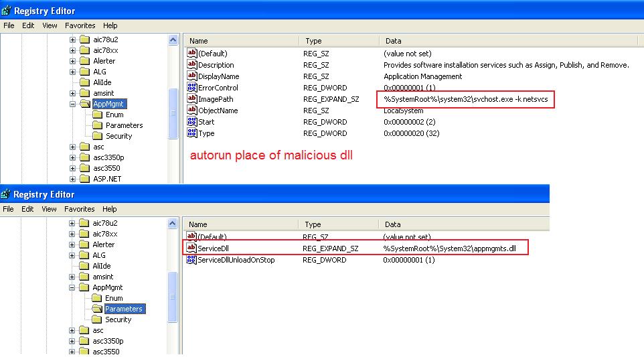Sort by Data column in bottom window

click(x=464, y=225)
